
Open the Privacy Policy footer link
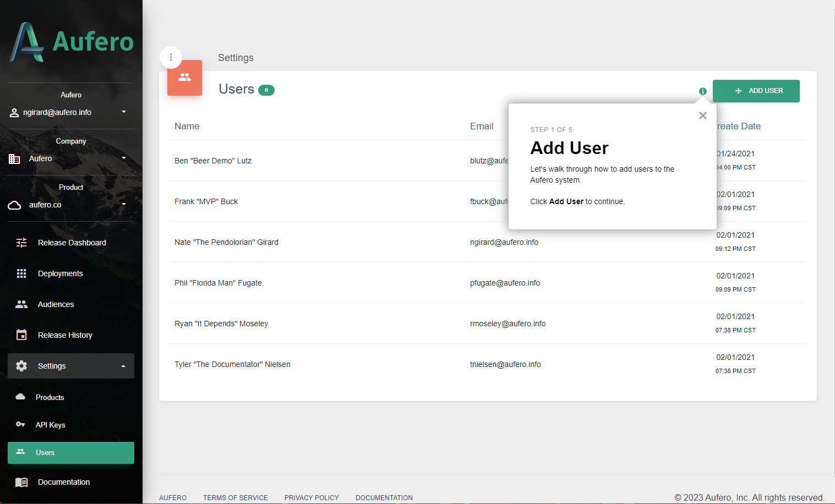click(312, 497)
